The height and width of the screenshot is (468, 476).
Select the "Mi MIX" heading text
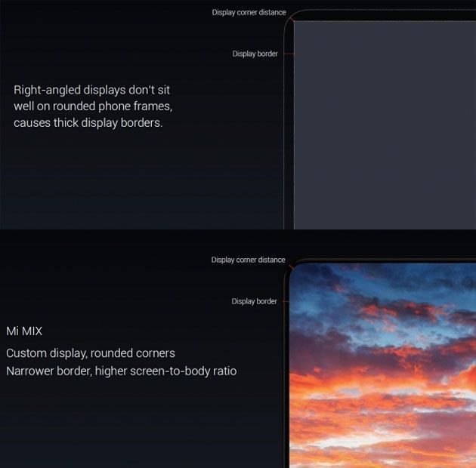[24, 331]
